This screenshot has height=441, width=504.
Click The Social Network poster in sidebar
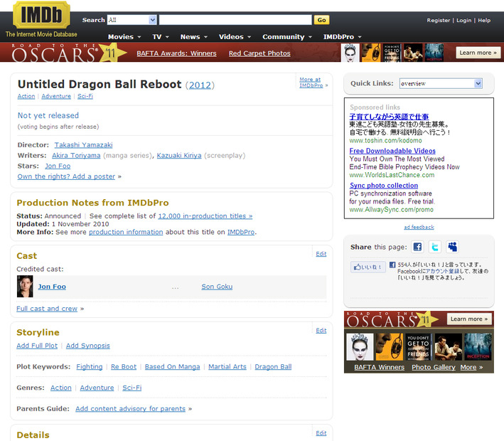click(x=418, y=346)
